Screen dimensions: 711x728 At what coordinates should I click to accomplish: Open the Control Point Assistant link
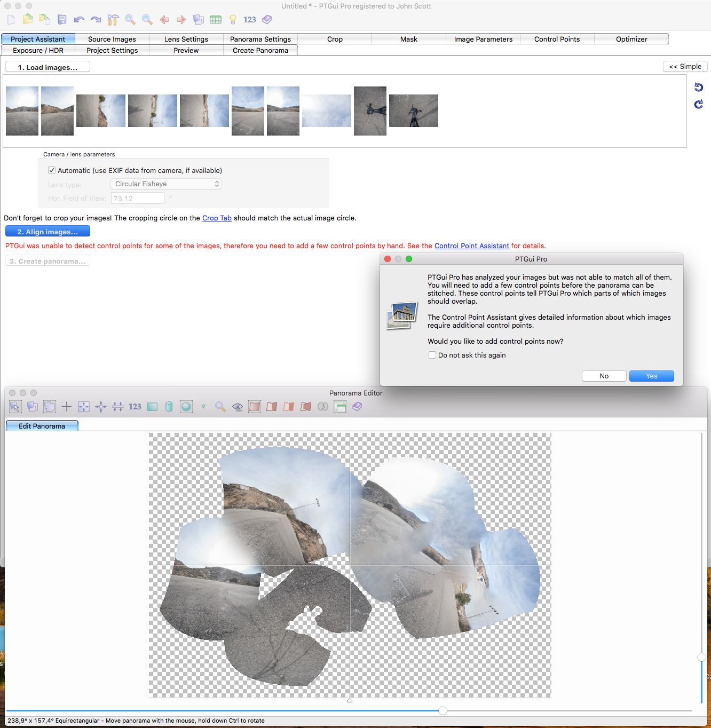(x=471, y=246)
